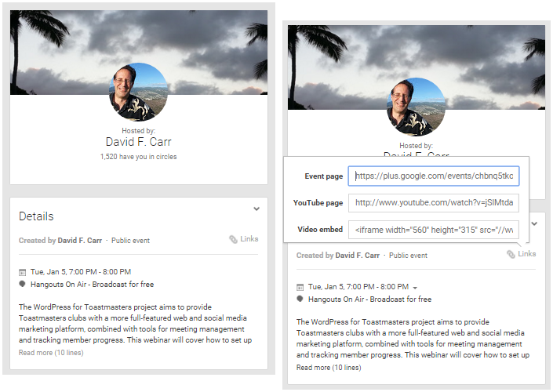Select the Video embed code field
Screen dimensions: 553x392
point(434,230)
